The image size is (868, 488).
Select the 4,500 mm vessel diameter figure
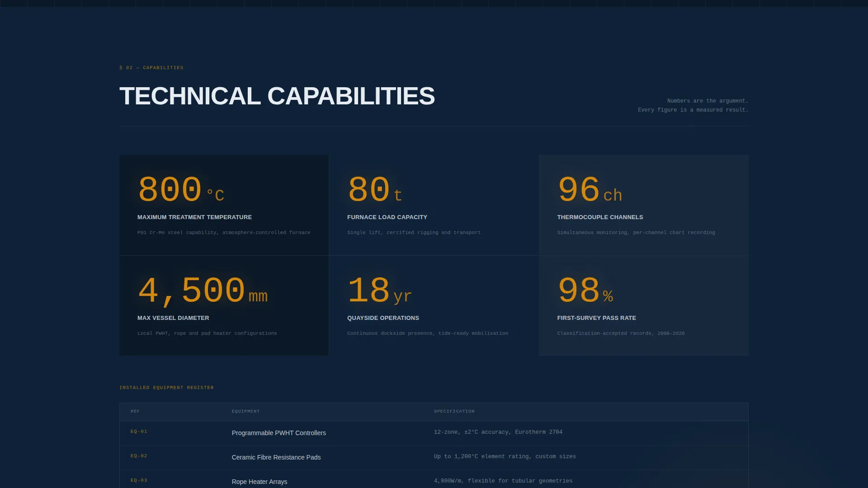click(203, 291)
